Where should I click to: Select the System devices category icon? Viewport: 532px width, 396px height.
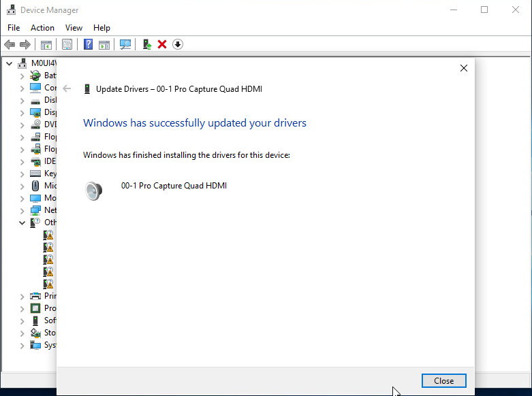pyautogui.click(x=35, y=345)
